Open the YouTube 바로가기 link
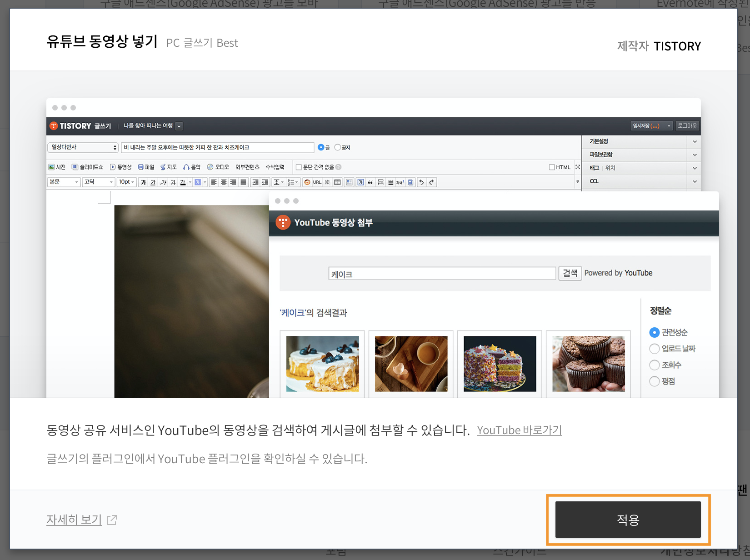This screenshot has height=560, width=750. coord(520,430)
